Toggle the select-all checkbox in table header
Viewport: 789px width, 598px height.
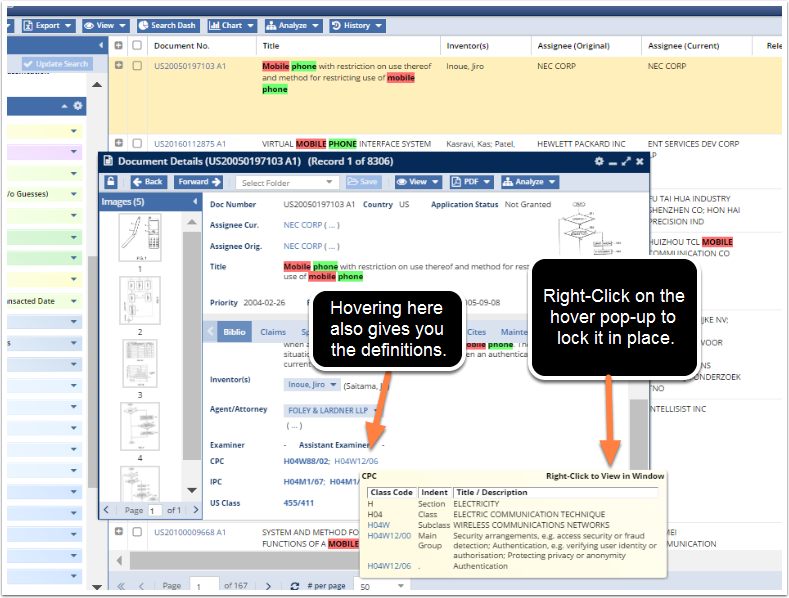point(137,45)
